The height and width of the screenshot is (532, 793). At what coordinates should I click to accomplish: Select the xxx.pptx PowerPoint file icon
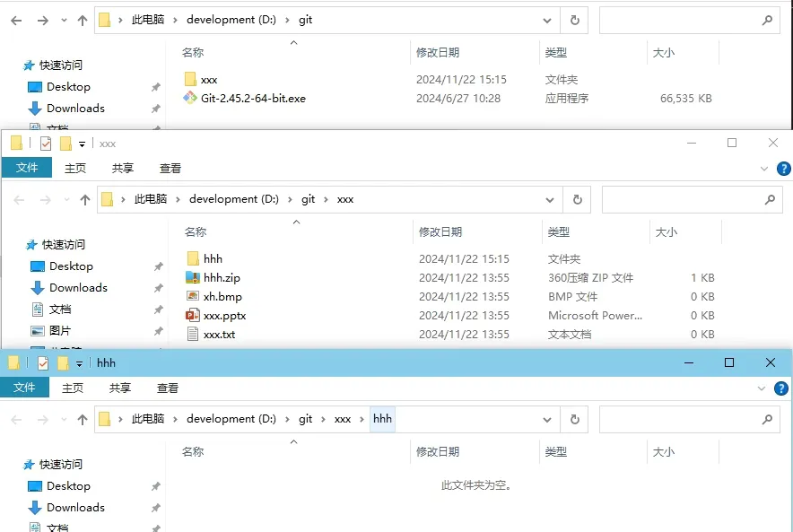193,316
